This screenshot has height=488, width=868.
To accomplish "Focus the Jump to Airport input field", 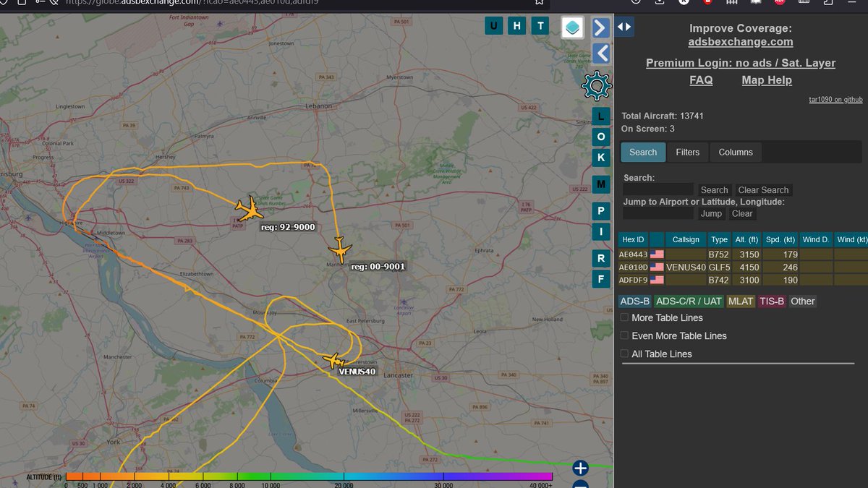I will (x=658, y=214).
